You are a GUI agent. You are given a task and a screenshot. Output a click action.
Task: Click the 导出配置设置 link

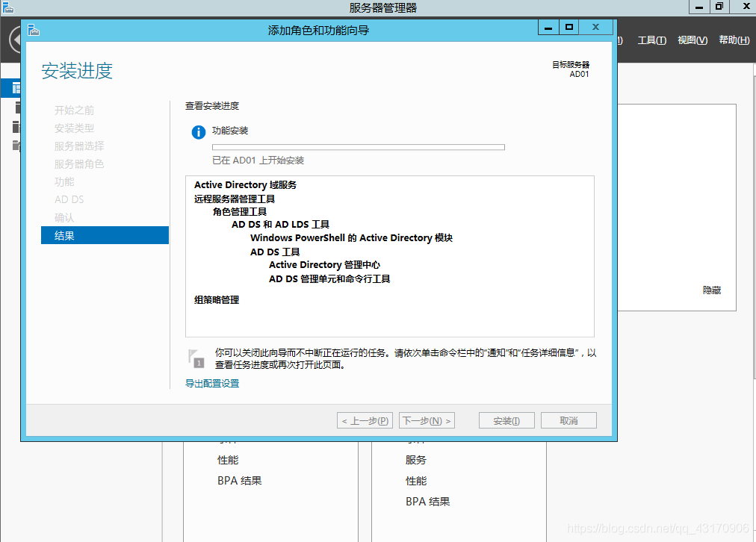(x=212, y=384)
